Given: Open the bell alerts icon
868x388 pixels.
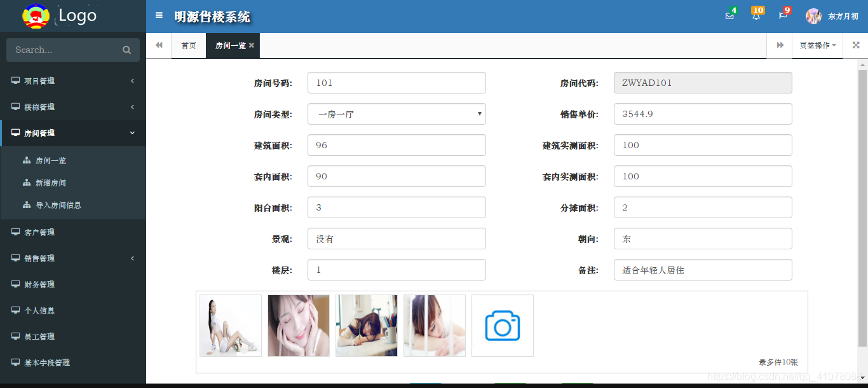Looking at the screenshot, I should coord(756,16).
